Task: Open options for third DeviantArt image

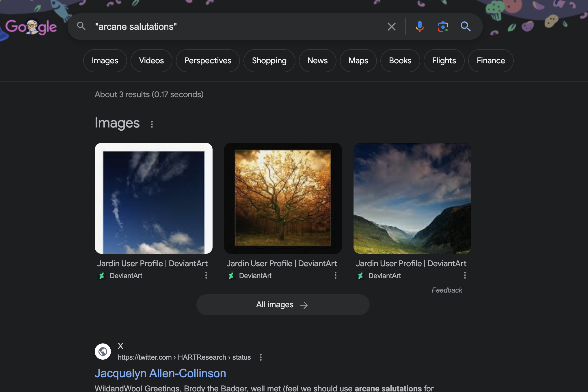Action: (x=465, y=275)
